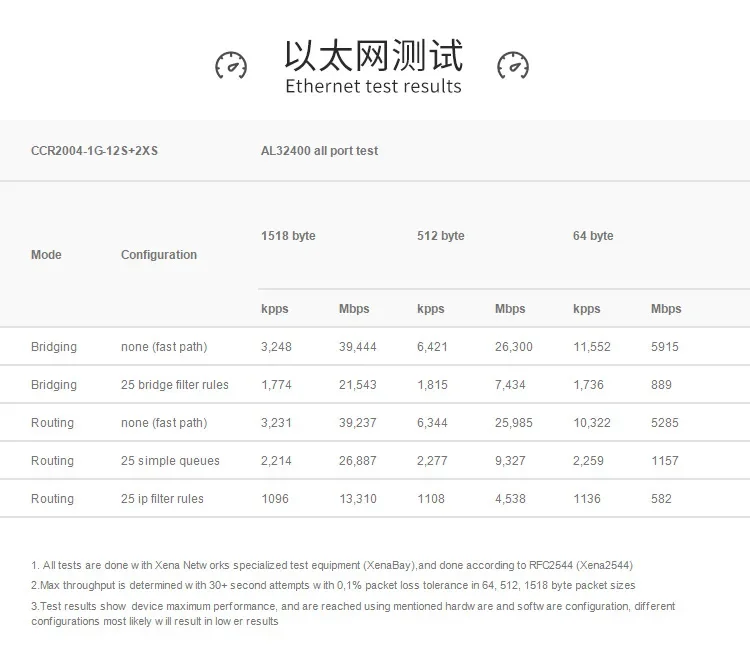Click the value 21,543
The image size is (750, 669).
358,385
